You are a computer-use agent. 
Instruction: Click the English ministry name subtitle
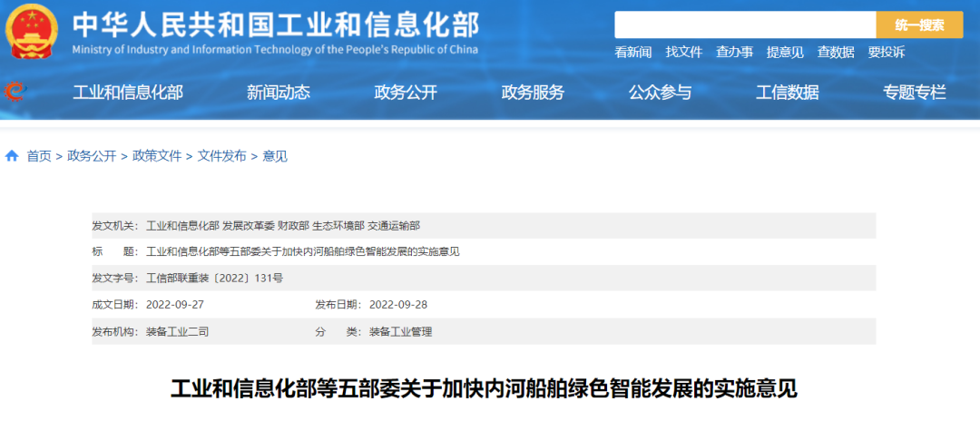point(275,50)
